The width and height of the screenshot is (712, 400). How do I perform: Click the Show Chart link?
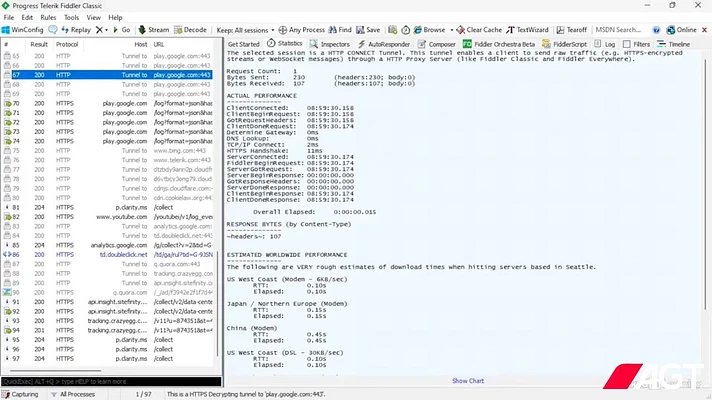click(x=468, y=381)
